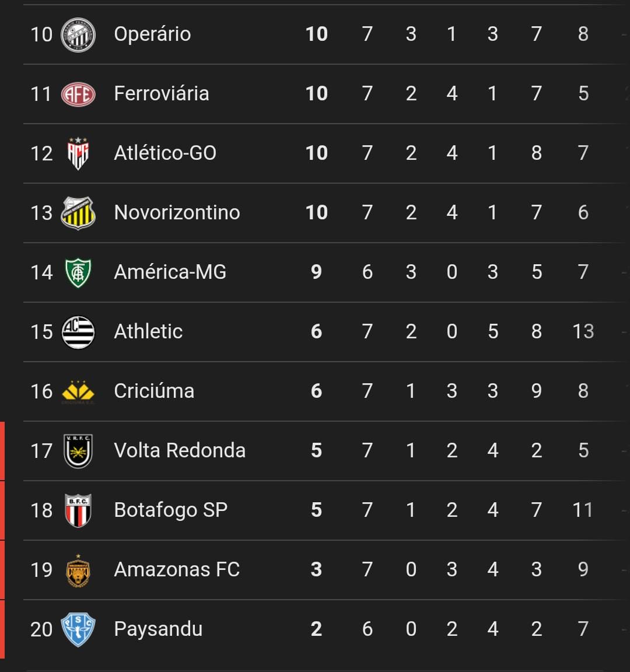Open Paysandu team name link
The width and height of the screenshot is (630, 672).
(158, 629)
